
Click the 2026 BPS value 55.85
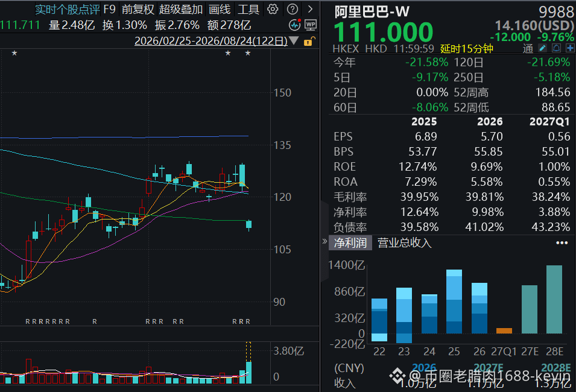[488, 152]
